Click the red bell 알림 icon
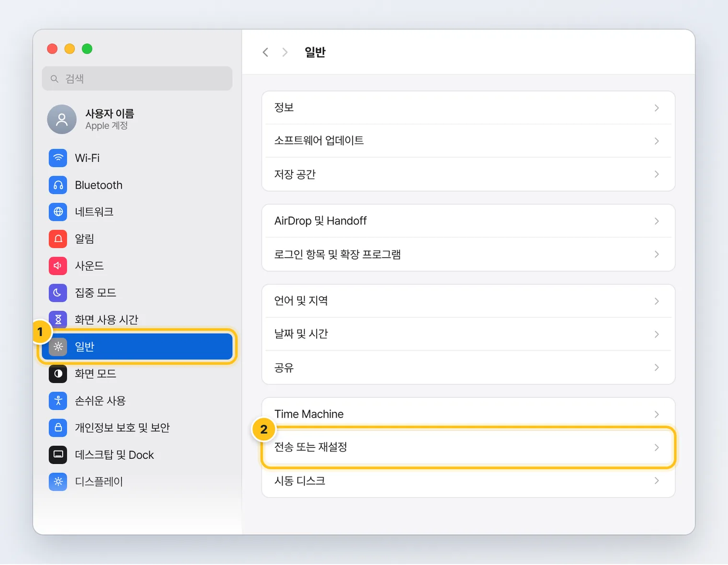The height and width of the screenshot is (565, 728). click(x=58, y=238)
